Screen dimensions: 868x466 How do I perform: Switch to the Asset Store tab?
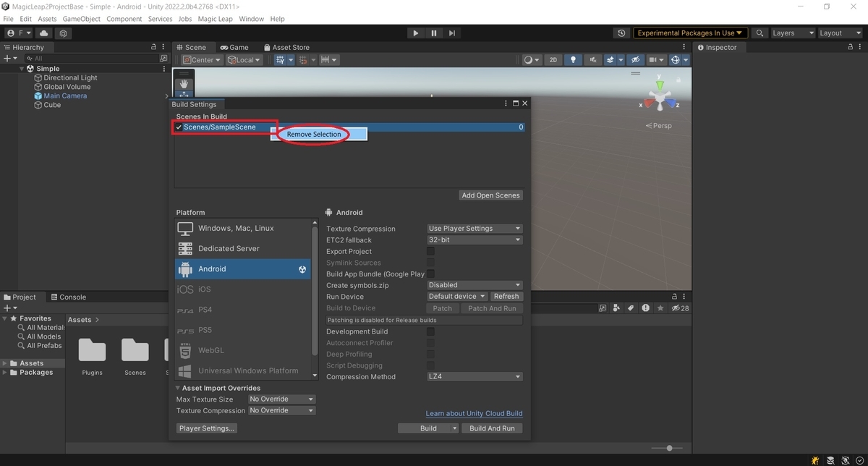tap(286, 47)
